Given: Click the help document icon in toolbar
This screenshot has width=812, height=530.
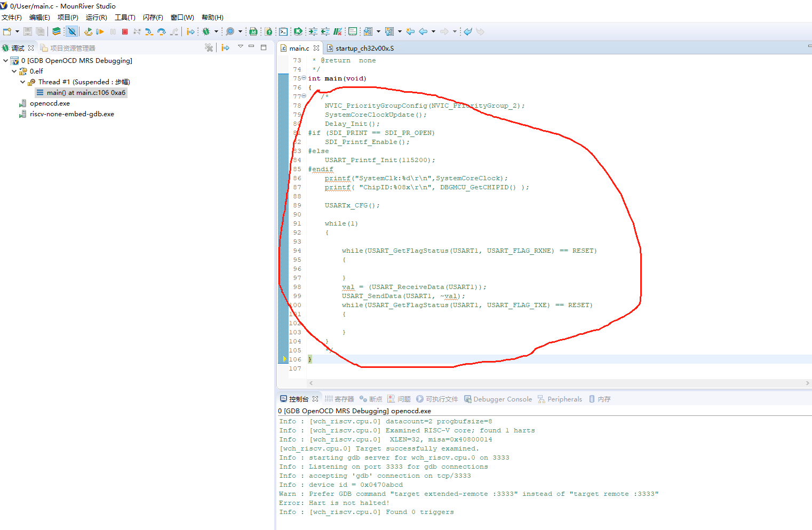Looking at the screenshot, I should pos(268,31).
